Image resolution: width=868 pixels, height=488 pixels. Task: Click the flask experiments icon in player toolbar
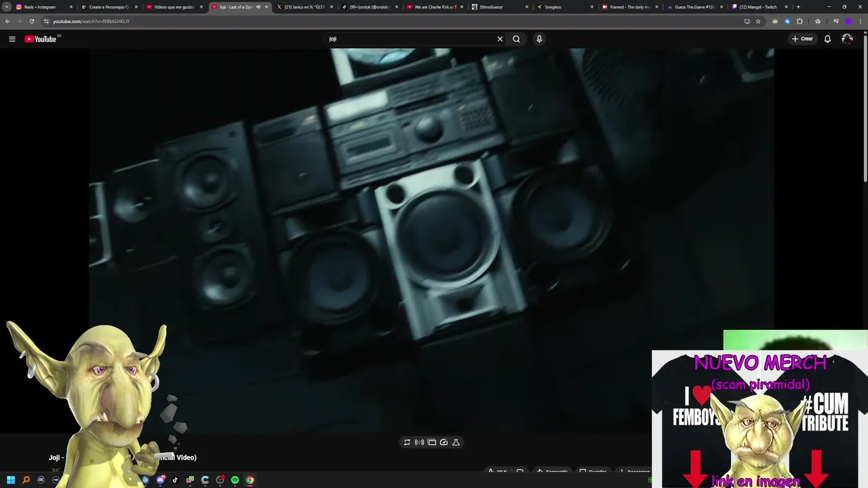click(x=456, y=442)
